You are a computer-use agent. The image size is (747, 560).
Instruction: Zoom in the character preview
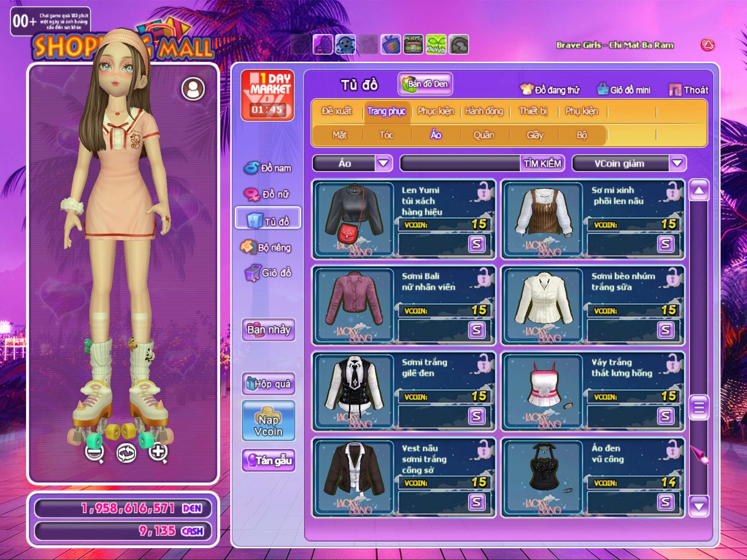pos(158,452)
